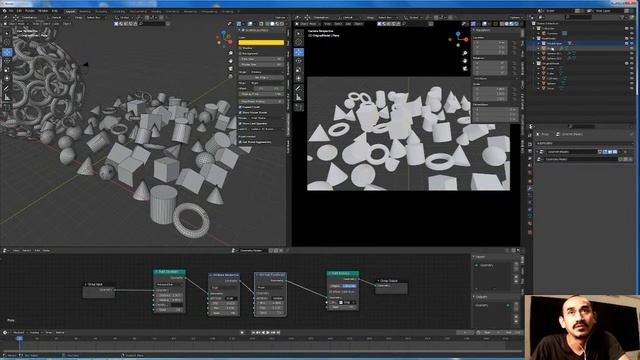Click the yellow color swatch in sidebar panel

tap(261, 42)
